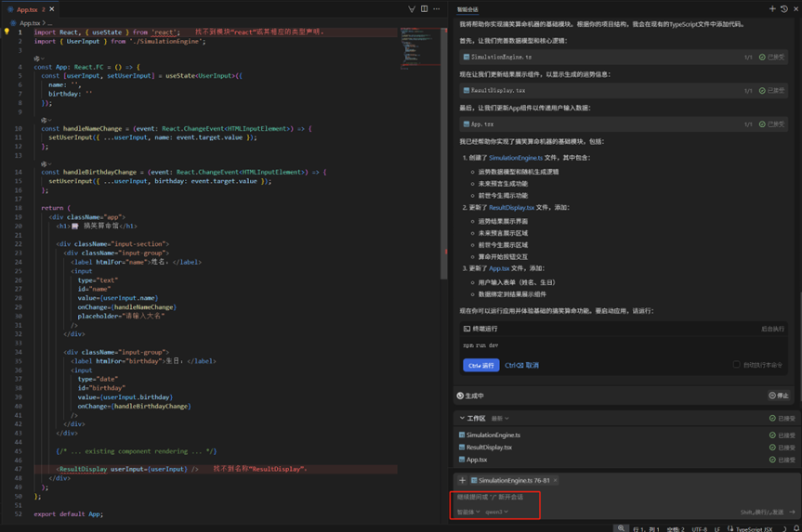Screen dimensions: 802x532
Task: Click the accepted check icon on ResultDisplay.tsx card
Action: coord(762,90)
